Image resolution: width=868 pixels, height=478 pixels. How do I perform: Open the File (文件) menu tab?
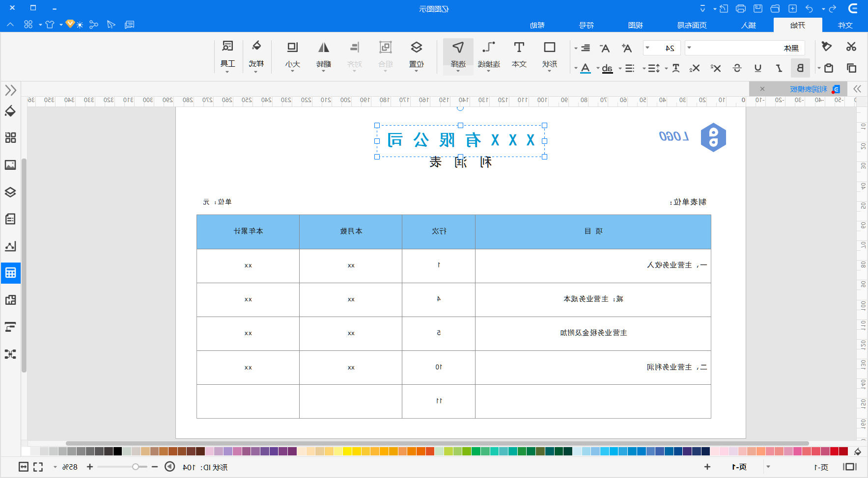click(x=845, y=25)
